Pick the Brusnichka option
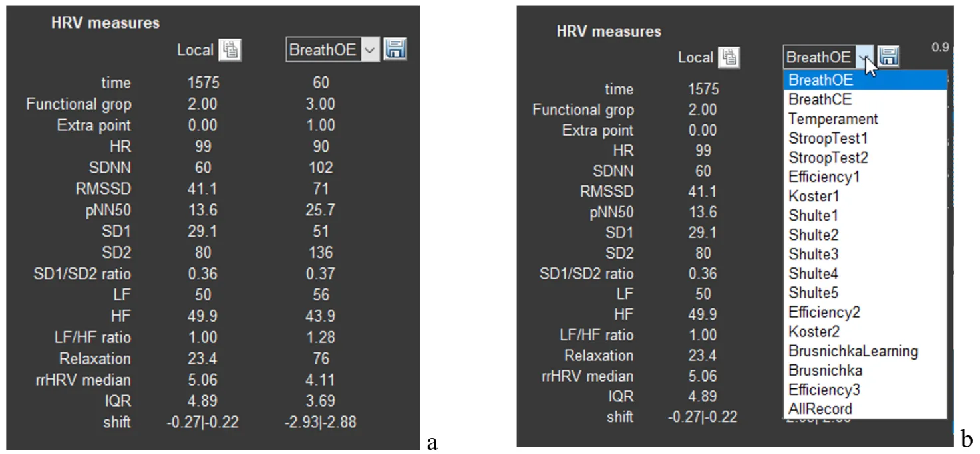Viewport: 980px width, 454px height. tap(825, 370)
